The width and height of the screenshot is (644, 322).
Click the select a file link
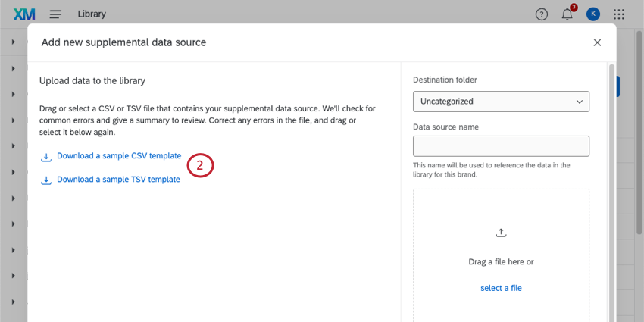(x=501, y=288)
